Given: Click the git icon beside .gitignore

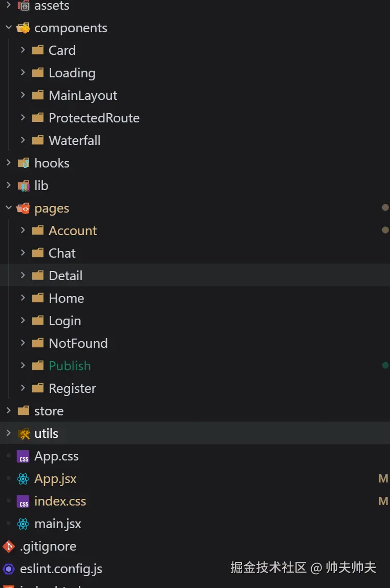Looking at the screenshot, I should [9, 547].
